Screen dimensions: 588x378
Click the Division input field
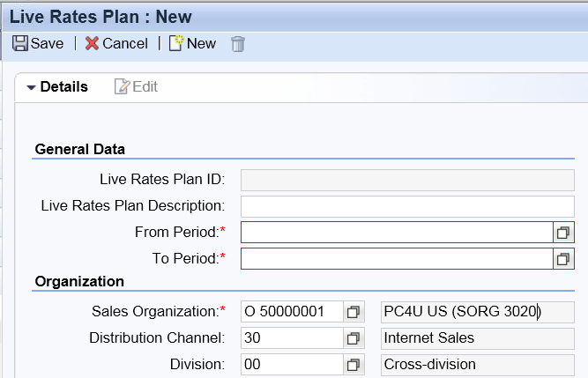click(292, 365)
